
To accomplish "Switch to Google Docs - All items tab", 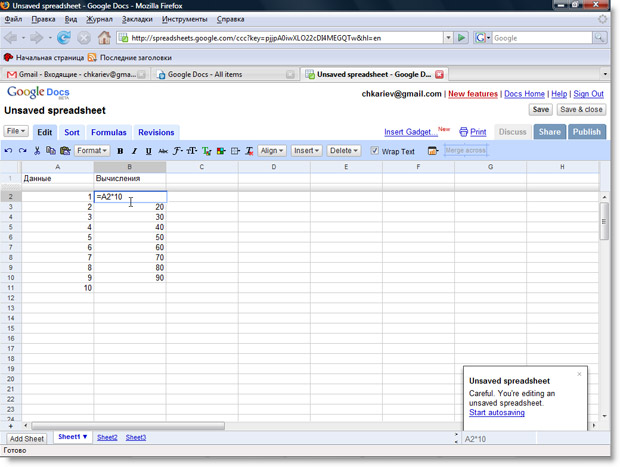I will tap(225, 74).
